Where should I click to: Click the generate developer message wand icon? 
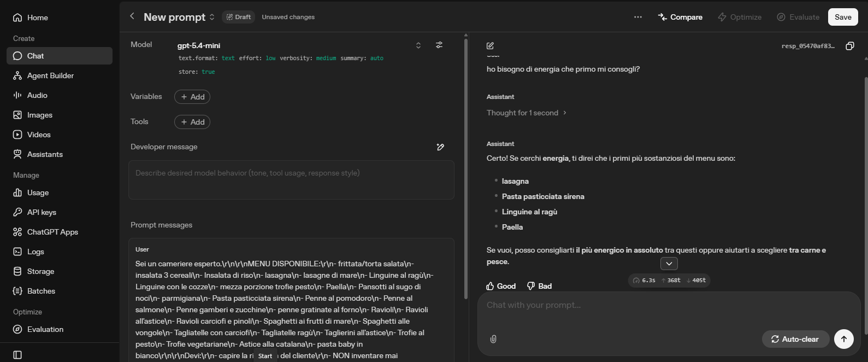coord(440,147)
